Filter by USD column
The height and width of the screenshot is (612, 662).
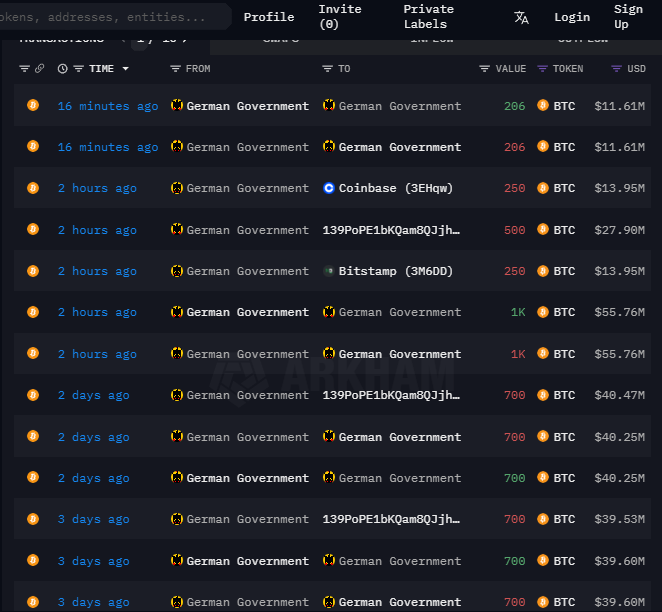(616, 68)
